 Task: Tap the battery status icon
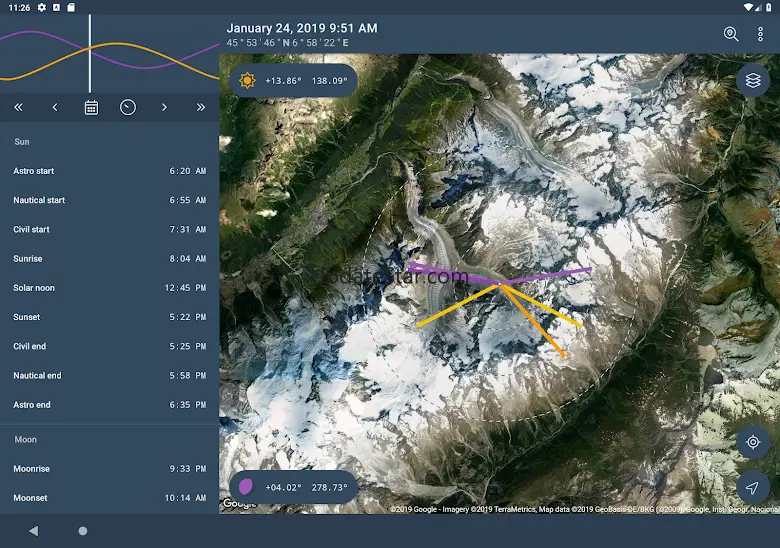tap(769, 7)
